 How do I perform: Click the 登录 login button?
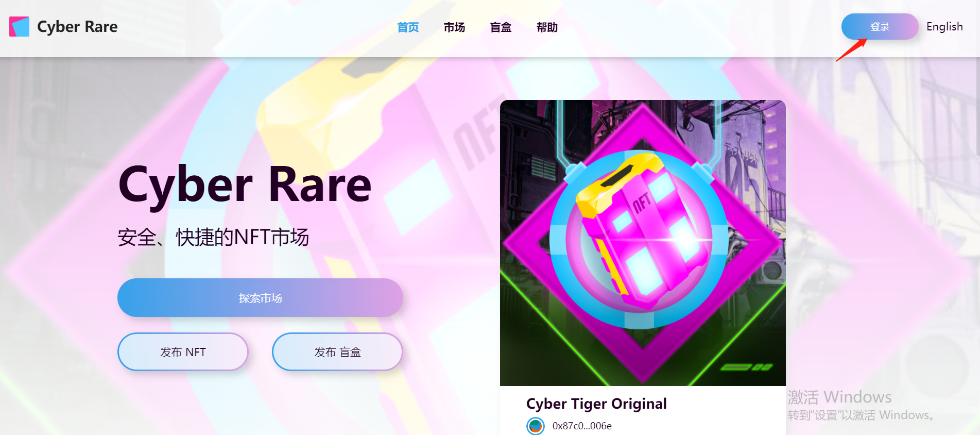880,27
